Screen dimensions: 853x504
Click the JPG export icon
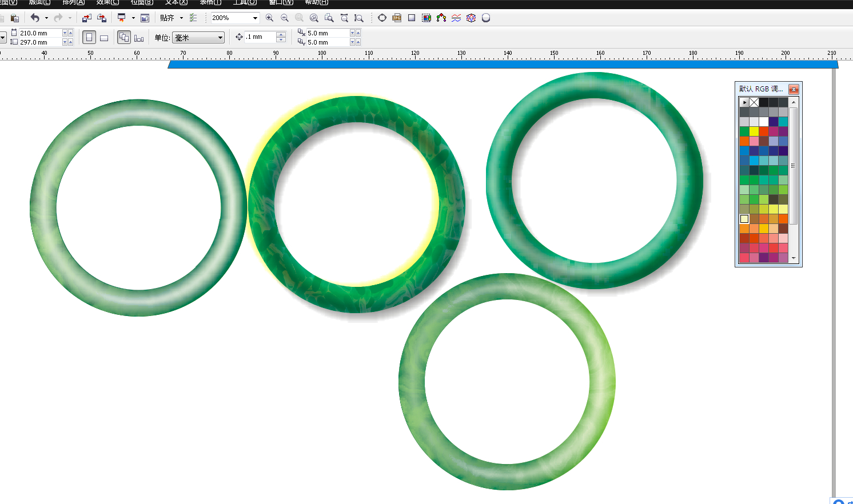coord(397,18)
